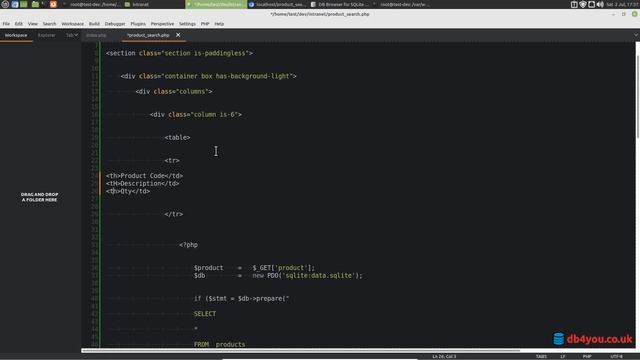Screen dimensions: 640x360
Task: Switch to the root@test-dev /home terminal window
Action: point(92,4)
